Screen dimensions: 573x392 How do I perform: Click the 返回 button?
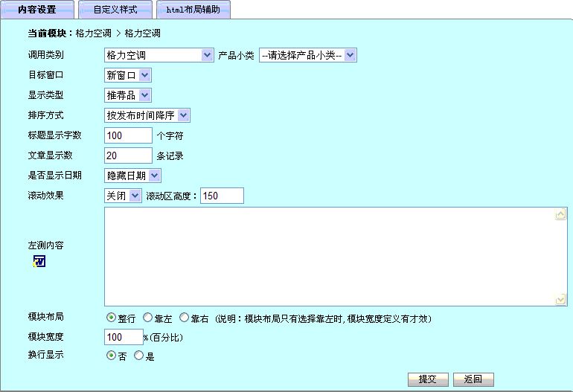click(473, 379)
